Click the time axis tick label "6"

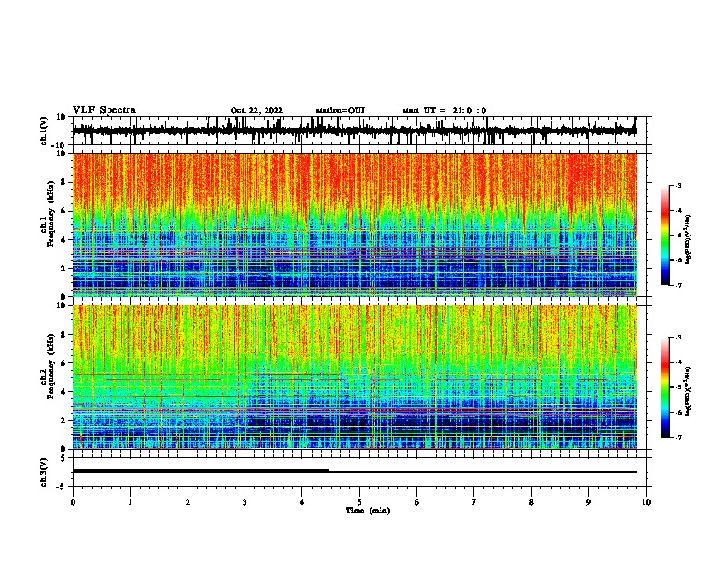[x=417, y=502]
